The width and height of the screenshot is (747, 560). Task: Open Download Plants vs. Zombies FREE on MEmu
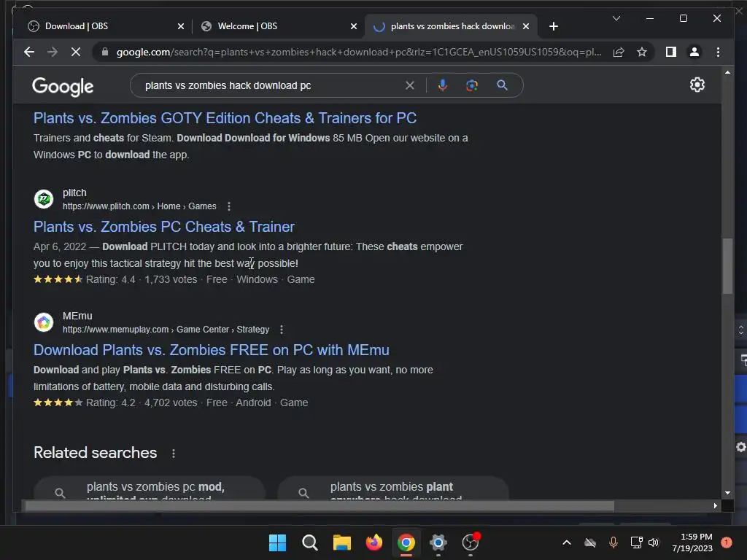[x=211, y=350]
